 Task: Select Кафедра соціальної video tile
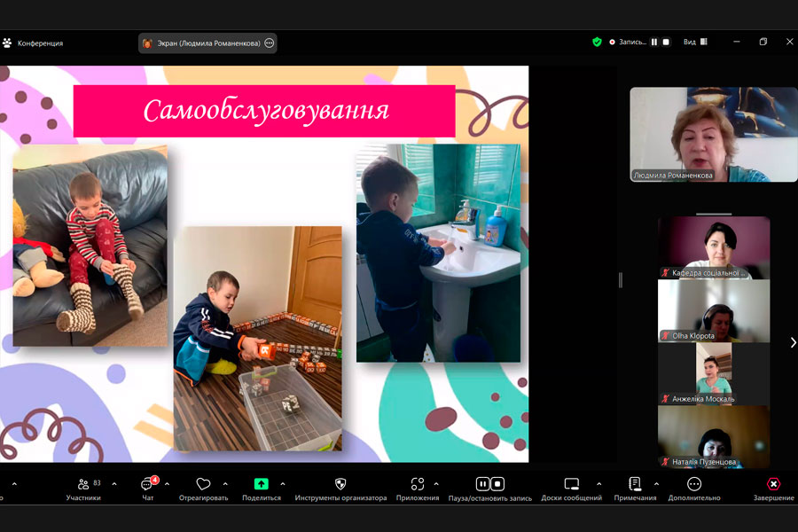[x=714, y=247]
